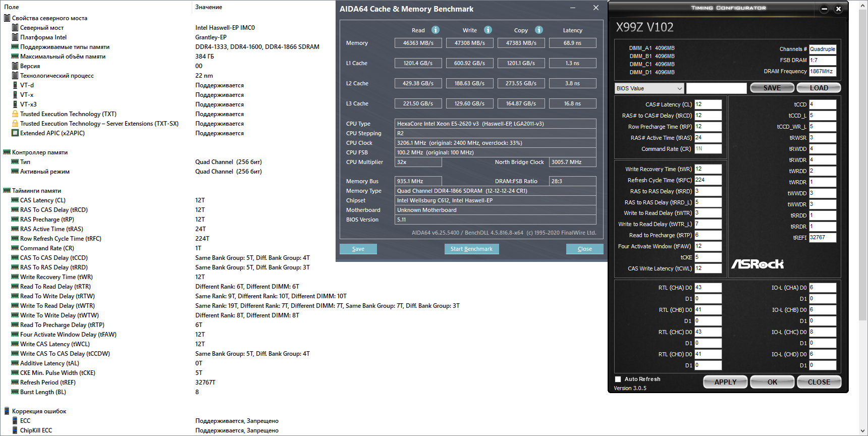Click the Command Rate (CR) field
The image size is (868, 436).
pyautogui.click(x=708, y=149)
